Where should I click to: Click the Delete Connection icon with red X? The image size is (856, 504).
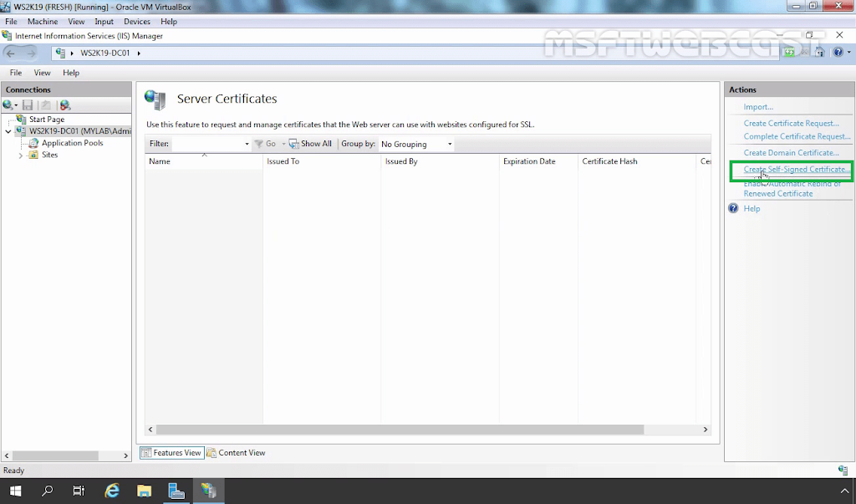pos(65,104)
